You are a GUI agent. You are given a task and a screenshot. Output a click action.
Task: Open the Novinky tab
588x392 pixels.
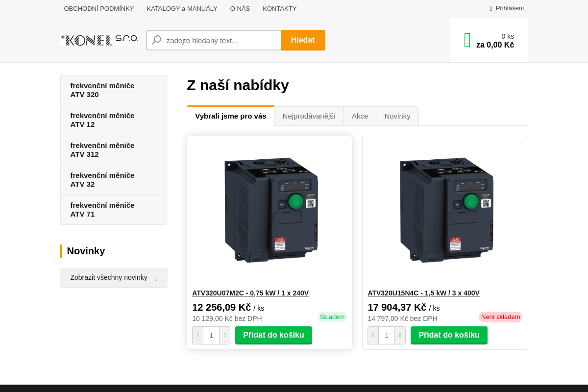(397, 116)
